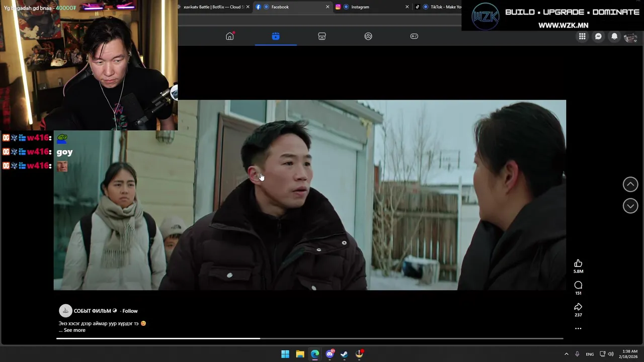Switch to the Facebook browser tab
This screenshot has height=362, width=644.
pos(292,7)
